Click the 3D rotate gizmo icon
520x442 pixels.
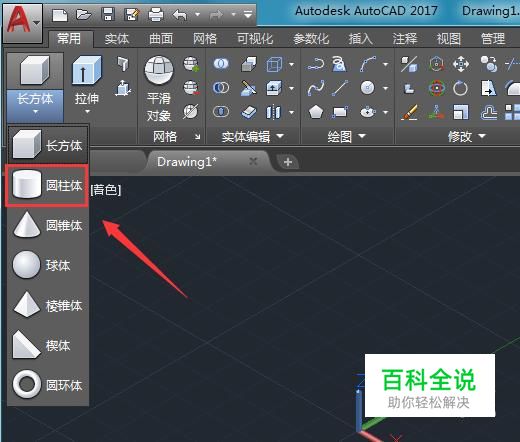point(437,88)
